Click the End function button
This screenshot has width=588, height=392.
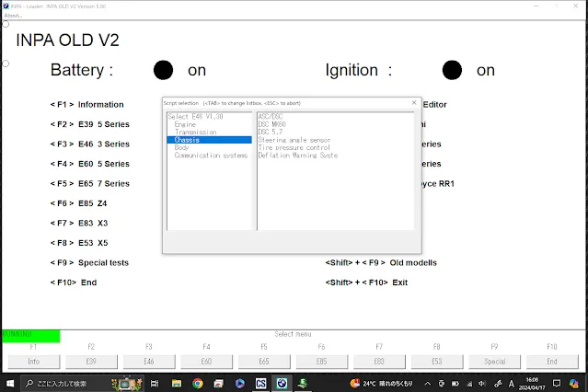coord(552,362)
